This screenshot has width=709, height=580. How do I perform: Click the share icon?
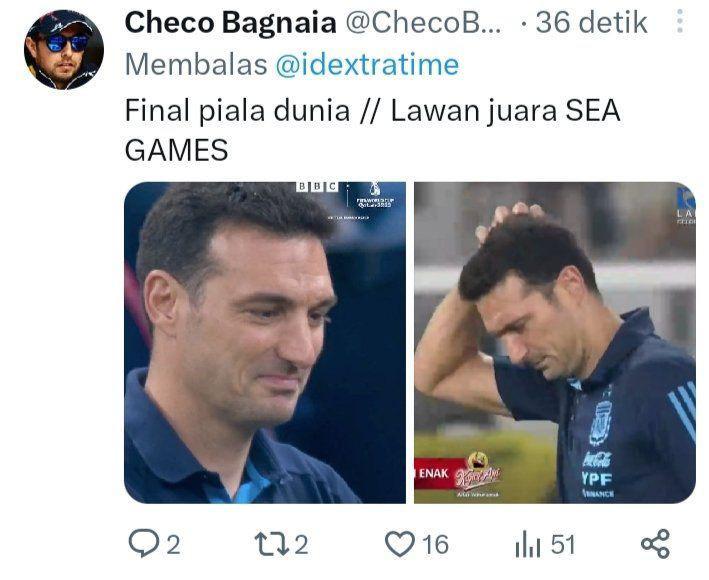655,543
